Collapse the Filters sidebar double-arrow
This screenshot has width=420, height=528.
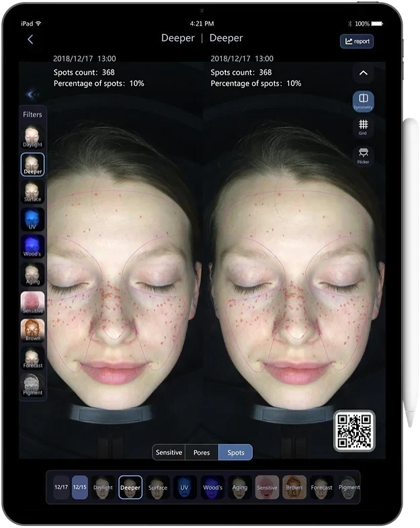32,95
